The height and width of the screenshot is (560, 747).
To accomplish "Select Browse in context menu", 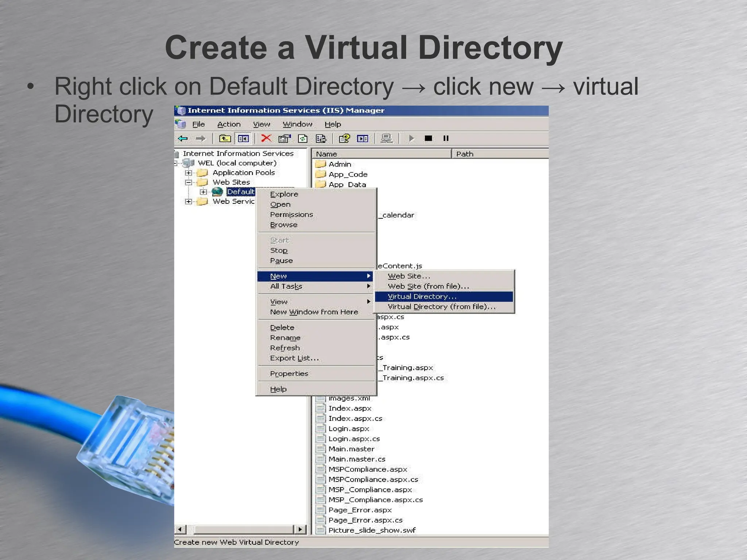I will pyautogui.click(x=316, y=225).
